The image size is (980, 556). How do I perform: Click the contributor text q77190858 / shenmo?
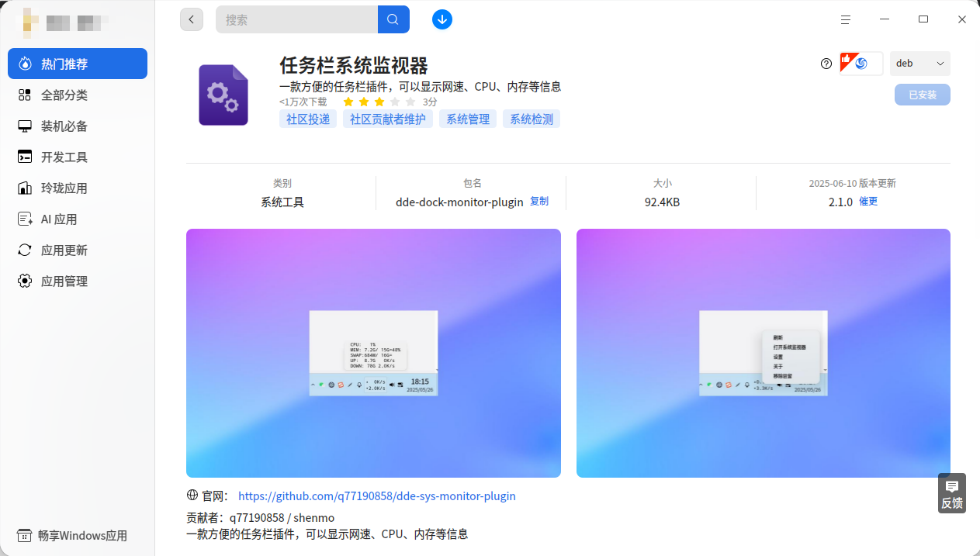[282, 517]
